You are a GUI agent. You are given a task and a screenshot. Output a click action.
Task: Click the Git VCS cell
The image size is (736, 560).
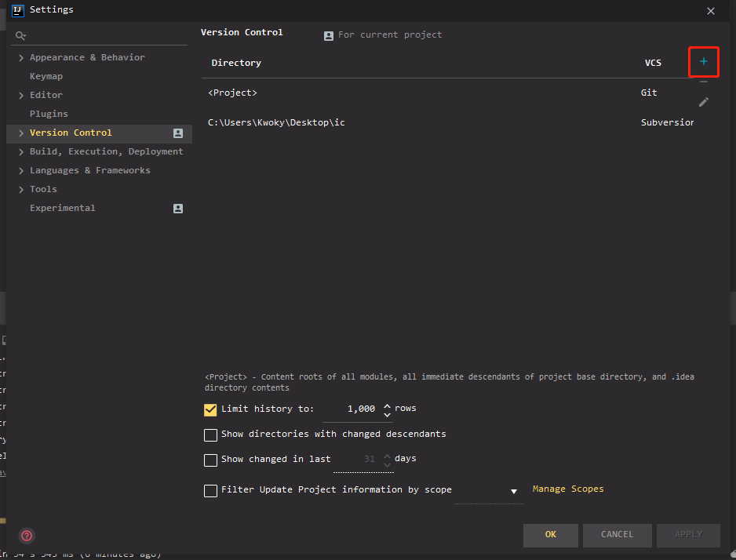pyautogui.click(x=649, y=93)
